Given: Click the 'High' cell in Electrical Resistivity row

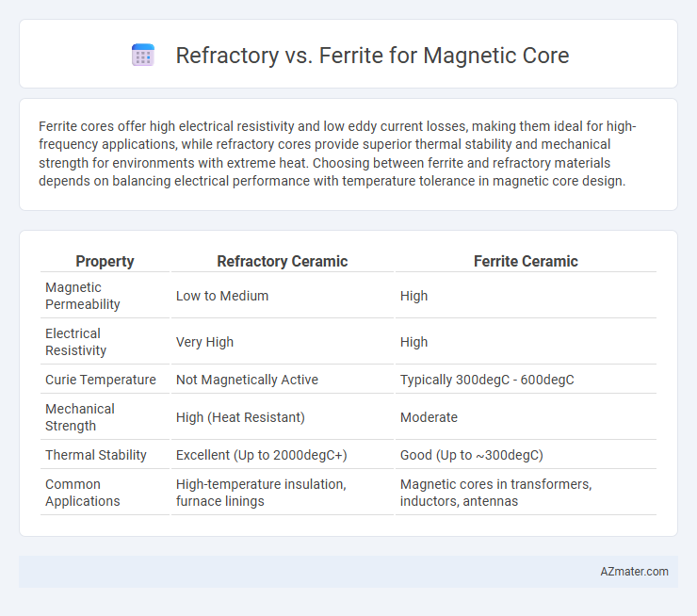Looking at the screenshot, I should pos(413,342).
